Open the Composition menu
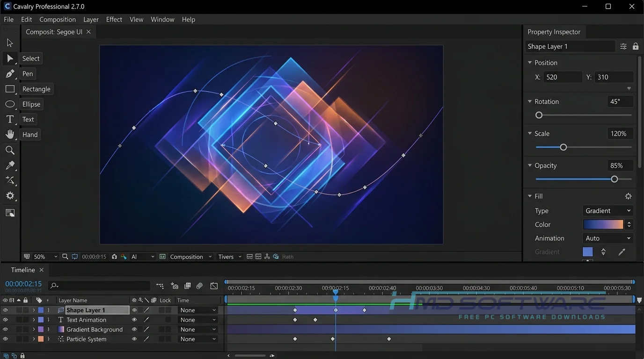Screen dimensions: 644x359 coord(58,20)
